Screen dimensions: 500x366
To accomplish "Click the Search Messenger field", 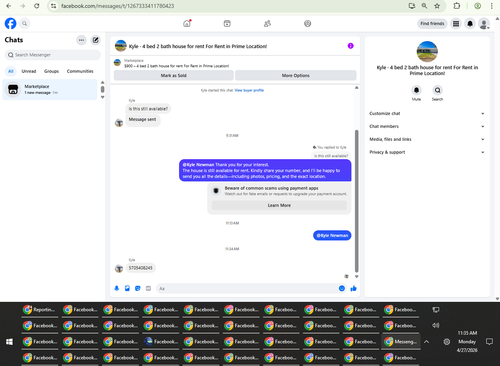I will pos(53,55).
